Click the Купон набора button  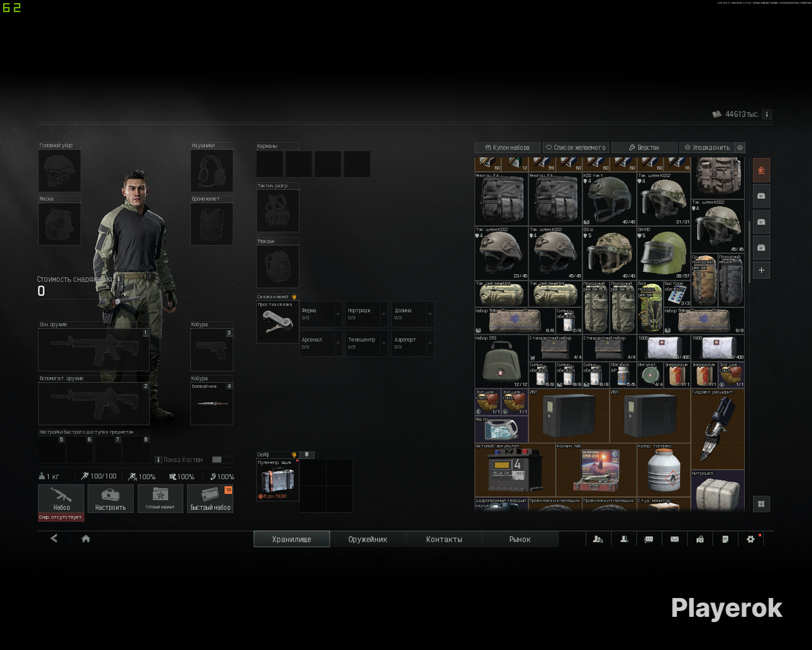click(x=507, y=148)
